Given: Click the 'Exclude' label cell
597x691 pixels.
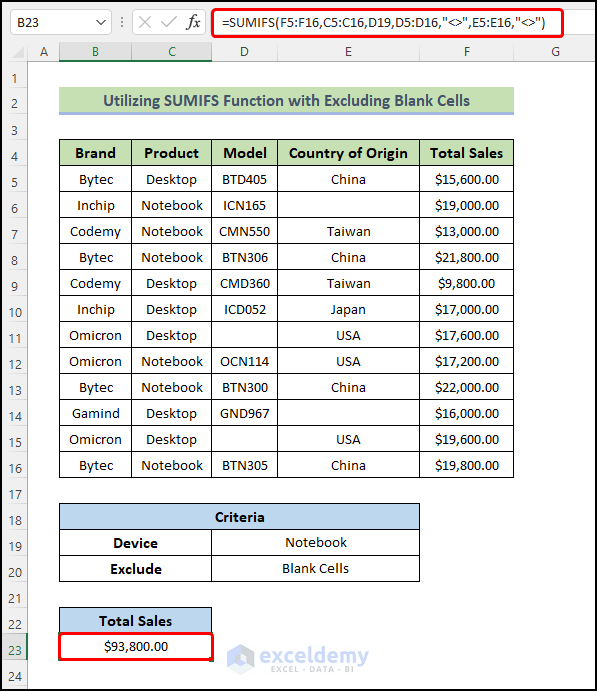Looking at the screenshot, I should (x=135, y=569).
